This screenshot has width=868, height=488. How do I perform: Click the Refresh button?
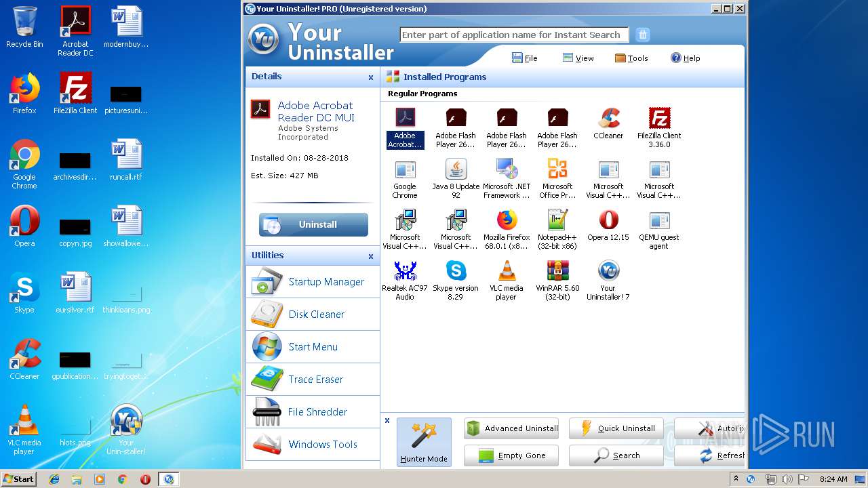(x=709, y=455)
